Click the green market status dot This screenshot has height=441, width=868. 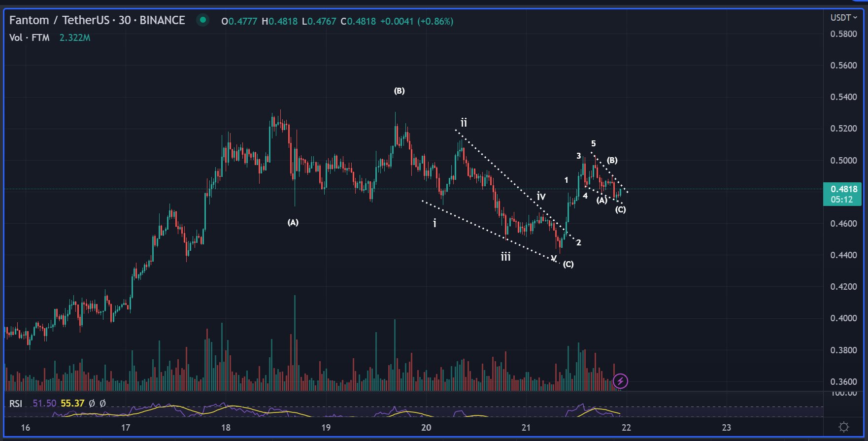[202, 20]
